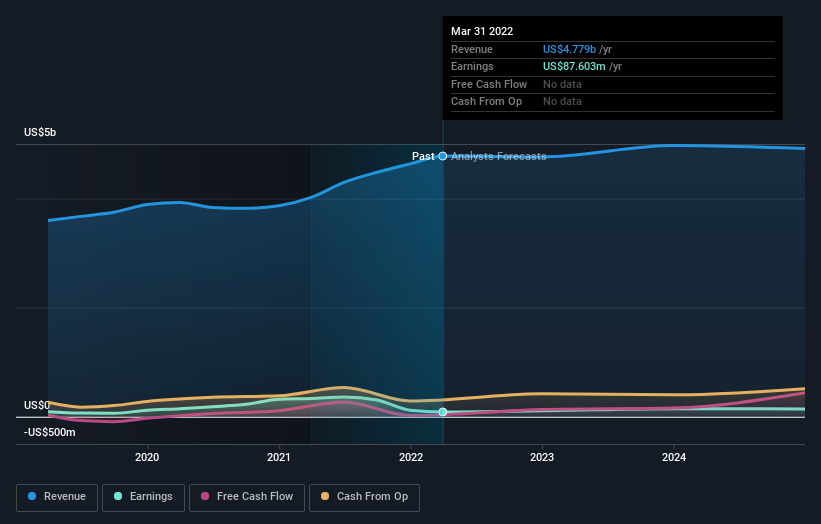Toggle the Cash From Op legend series
The width and height of the screenshot is (821, 524).
364,497
